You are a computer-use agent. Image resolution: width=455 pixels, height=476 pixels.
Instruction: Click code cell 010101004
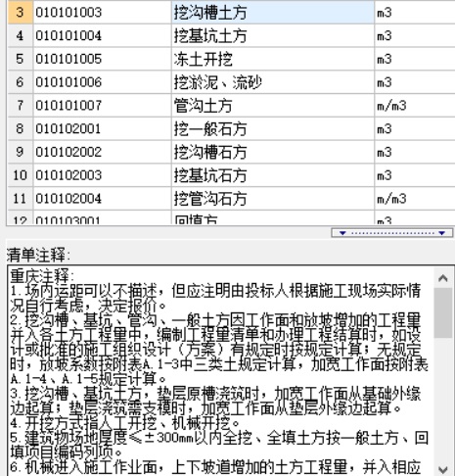(103, 35)
